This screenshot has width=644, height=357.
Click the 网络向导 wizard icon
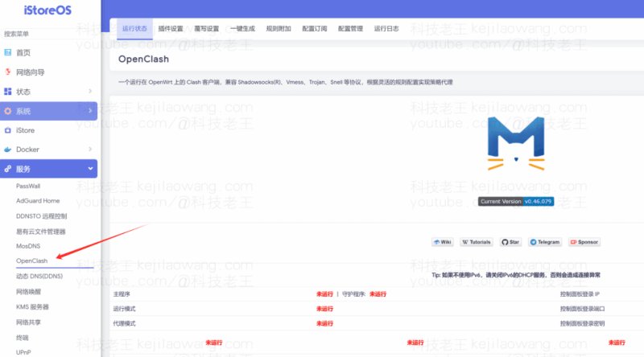[8, 72]
